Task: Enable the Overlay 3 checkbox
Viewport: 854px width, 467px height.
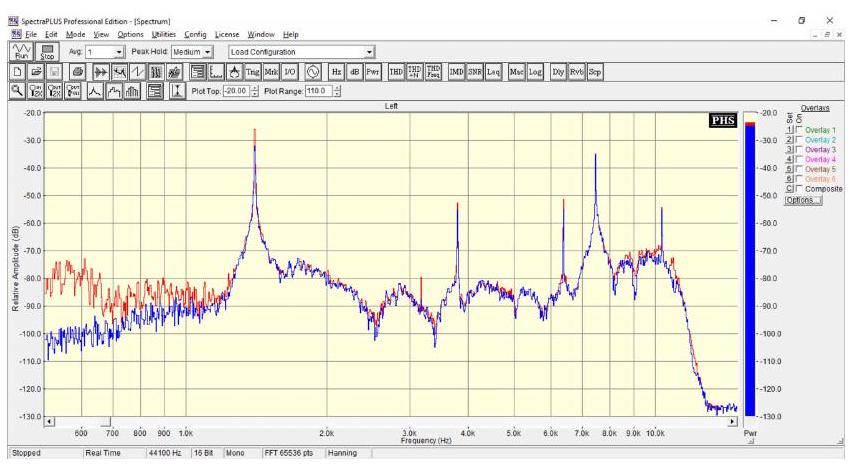Action: point(799,149)
